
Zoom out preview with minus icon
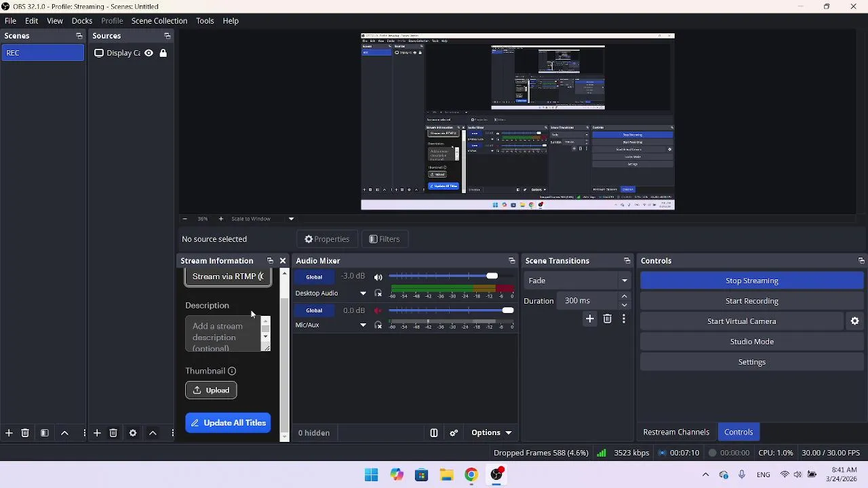(184, 219)
